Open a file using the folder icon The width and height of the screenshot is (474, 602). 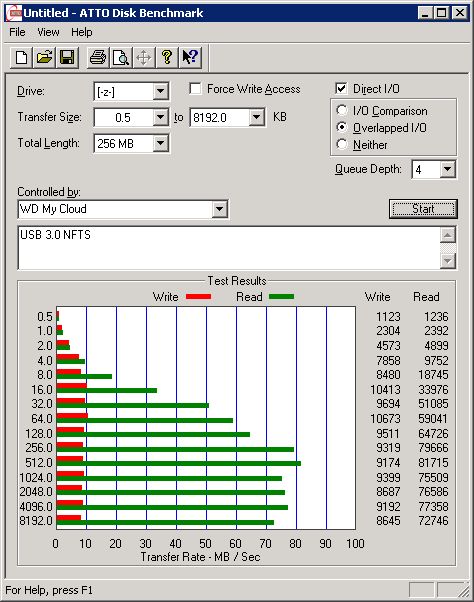(44, 58)
